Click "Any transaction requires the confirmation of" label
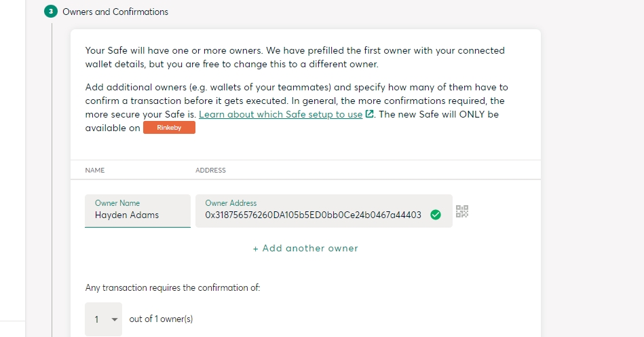This screenshot has height=337, width=644. (172, 287)
